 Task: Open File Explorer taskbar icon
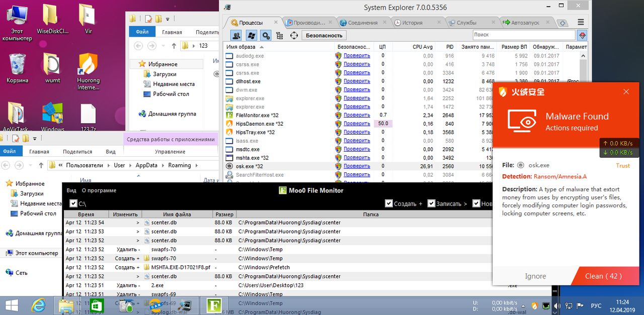pyautogui.click(x=66, y=305)
